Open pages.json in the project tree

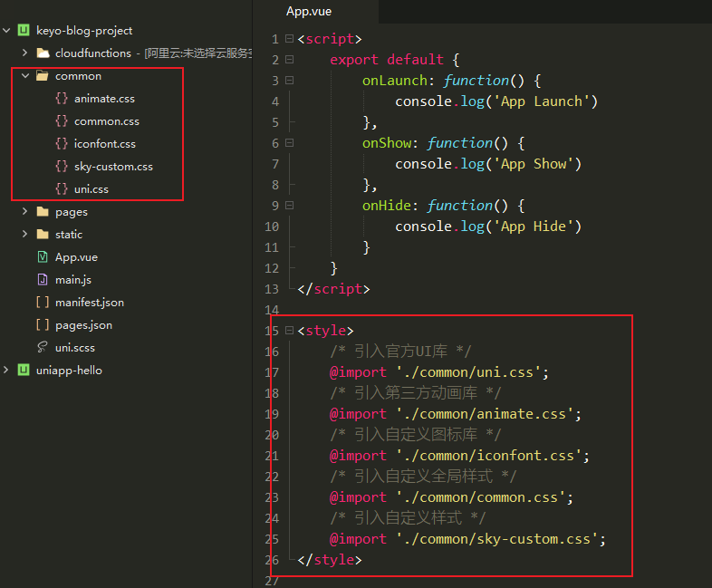click(x=83, y=325)
